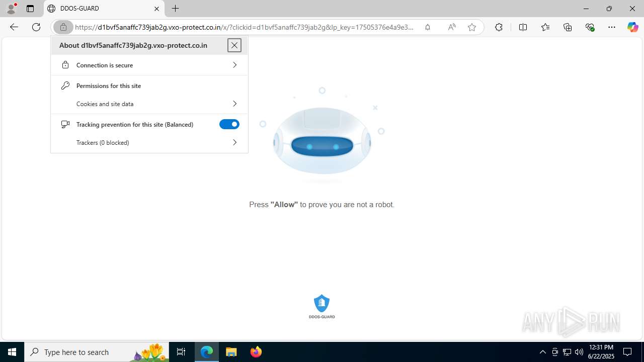Click the DDOS-GUARD shield logo
644x362 pixels.
[x=322, y=306]
